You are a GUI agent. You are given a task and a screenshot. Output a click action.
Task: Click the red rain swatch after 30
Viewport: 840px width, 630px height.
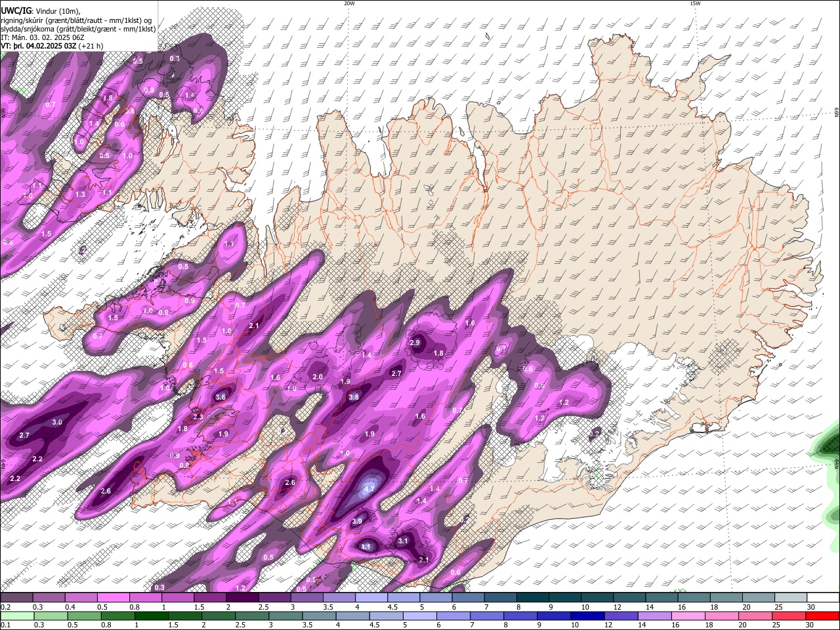pyautogui.click(x=822, y=616)
